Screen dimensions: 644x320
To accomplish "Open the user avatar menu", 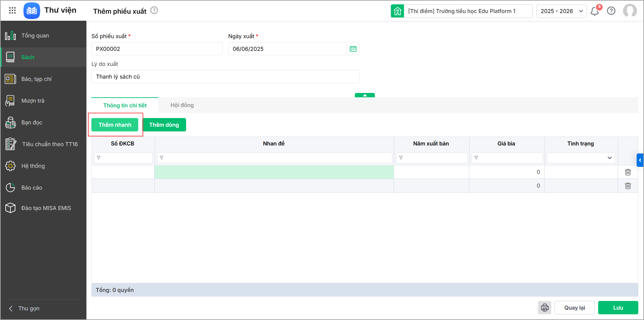I will pos(630,11).
